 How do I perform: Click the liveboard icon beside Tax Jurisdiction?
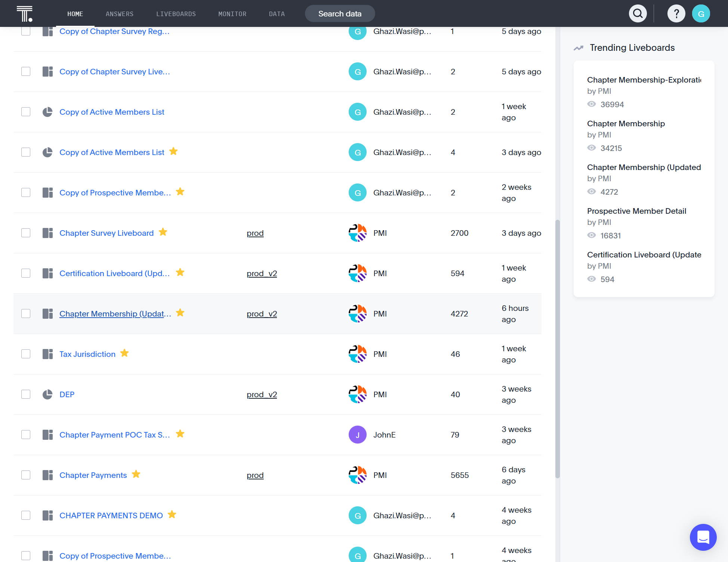[x=47, y=354]
